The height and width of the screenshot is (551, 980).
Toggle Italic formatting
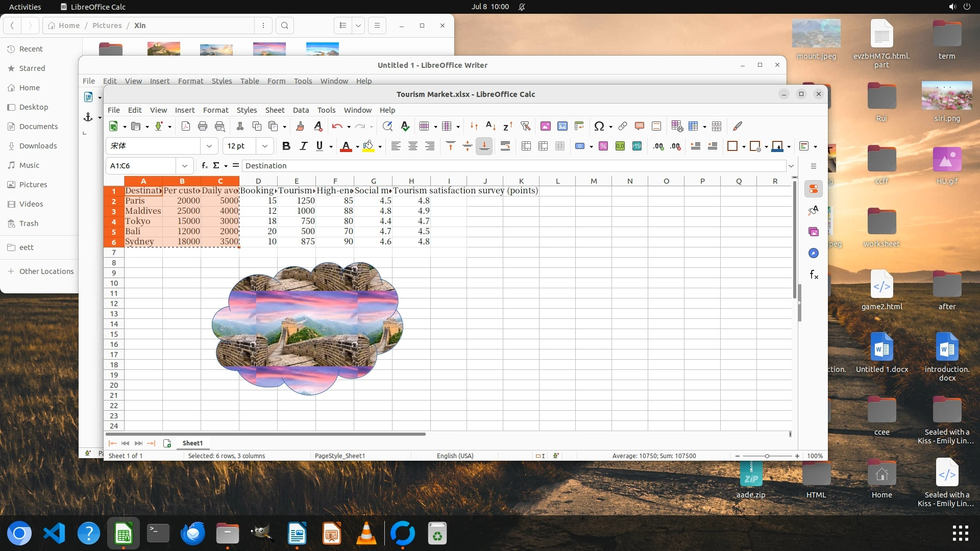pyautogui.click(x=303, y=146)
